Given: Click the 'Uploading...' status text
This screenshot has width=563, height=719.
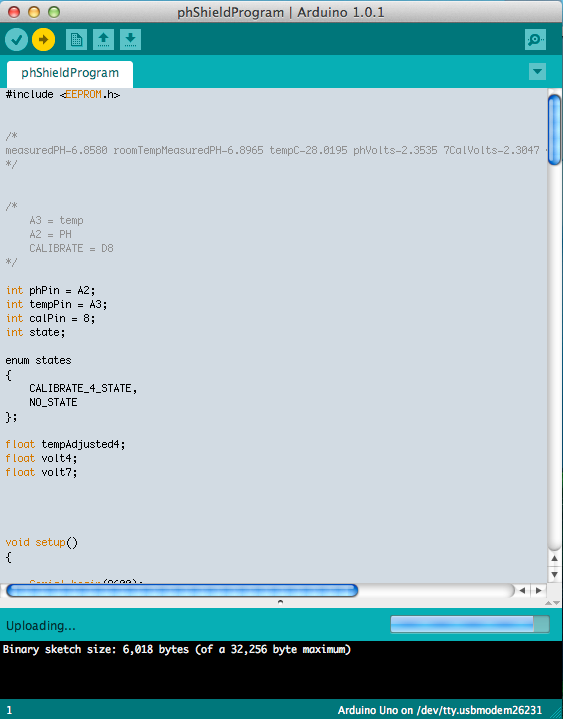Looking at the screenshot, I should coord(41,626).
